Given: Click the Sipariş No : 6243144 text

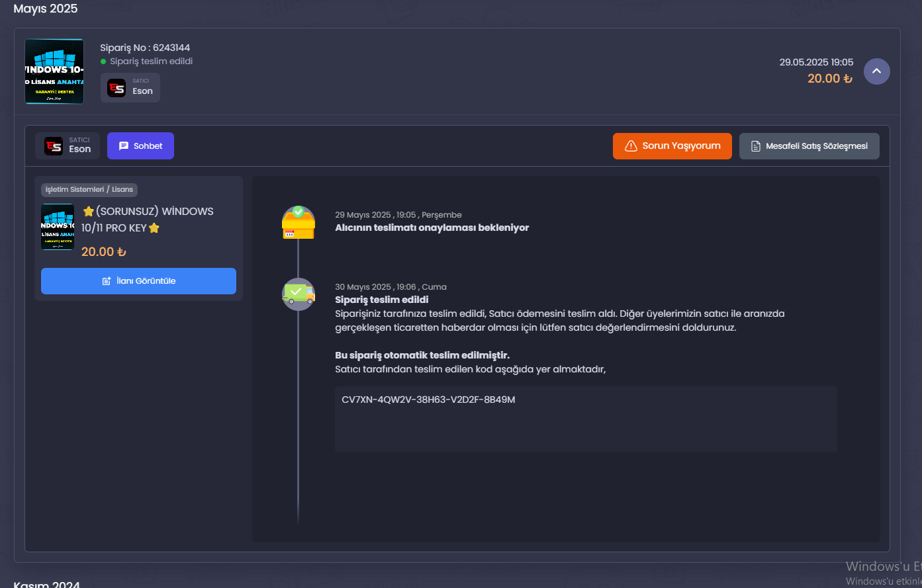Looking at the screenshot, I should pyautogui.click(x=145, y=48).
